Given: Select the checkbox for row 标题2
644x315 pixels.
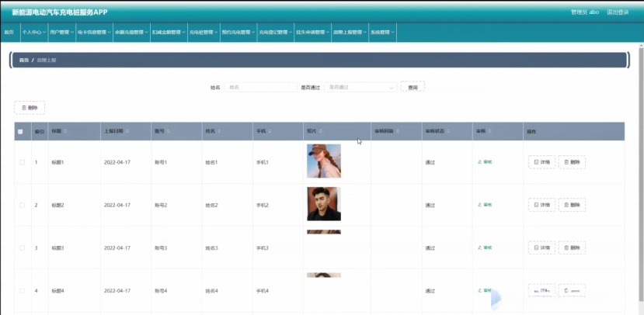Looking at the screenshot, I should coord(23,205).
